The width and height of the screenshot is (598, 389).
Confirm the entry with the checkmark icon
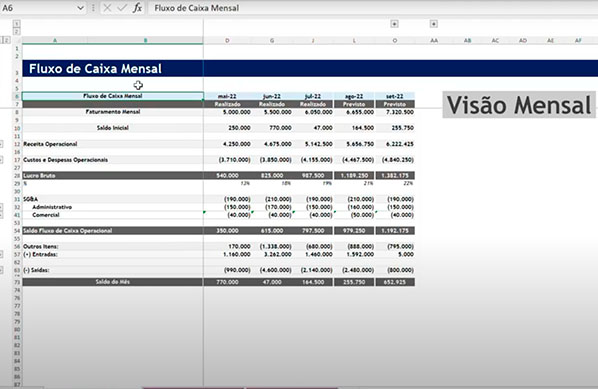122,8
